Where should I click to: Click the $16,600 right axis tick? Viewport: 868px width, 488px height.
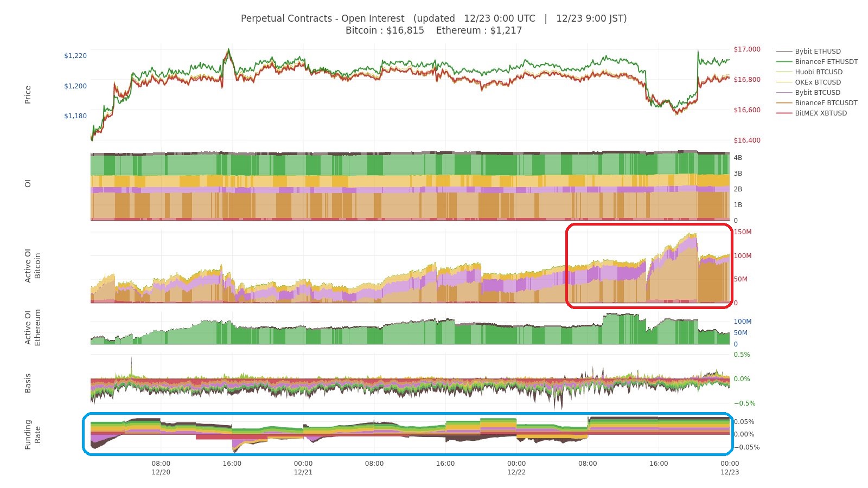point(747,110)
